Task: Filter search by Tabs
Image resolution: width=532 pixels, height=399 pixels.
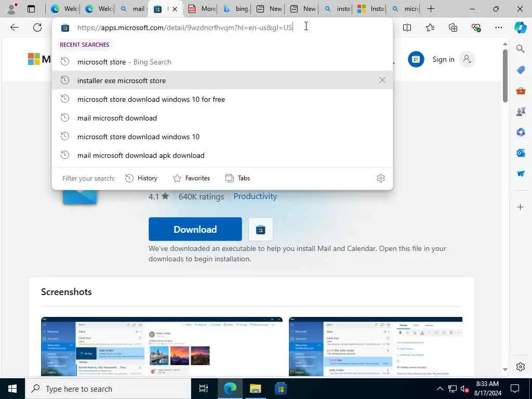Action: [x=237, y=178]
